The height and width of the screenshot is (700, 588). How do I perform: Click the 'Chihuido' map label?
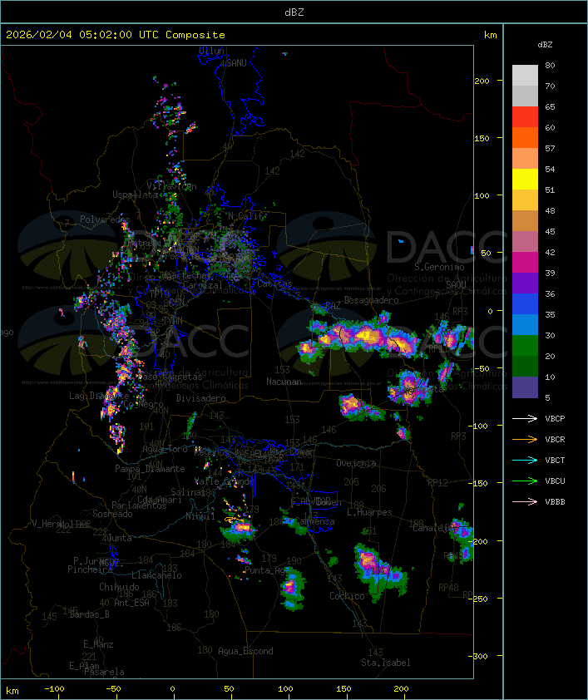(119, 587)
